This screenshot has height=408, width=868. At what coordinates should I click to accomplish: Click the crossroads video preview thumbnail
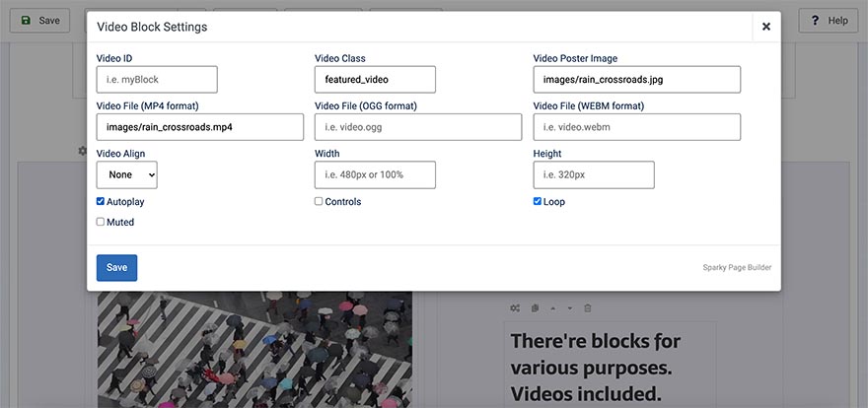[x=255, y=350]
